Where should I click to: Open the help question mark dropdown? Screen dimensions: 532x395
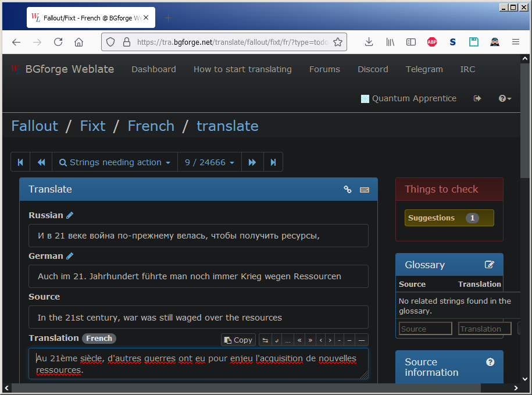505,98
